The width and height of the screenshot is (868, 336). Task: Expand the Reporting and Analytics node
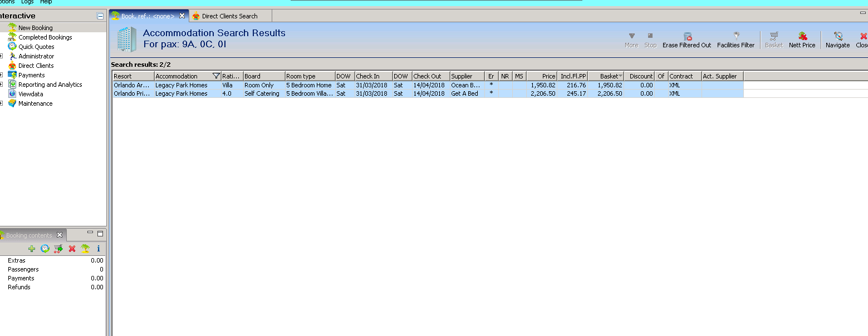coord(2,85)
